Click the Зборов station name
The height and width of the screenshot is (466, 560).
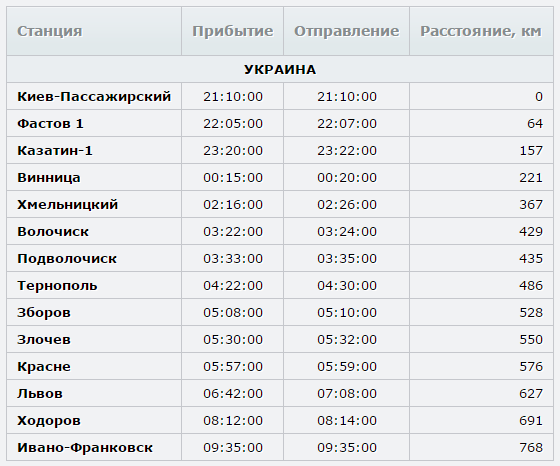pyautogui.click(x=44, y=313)
